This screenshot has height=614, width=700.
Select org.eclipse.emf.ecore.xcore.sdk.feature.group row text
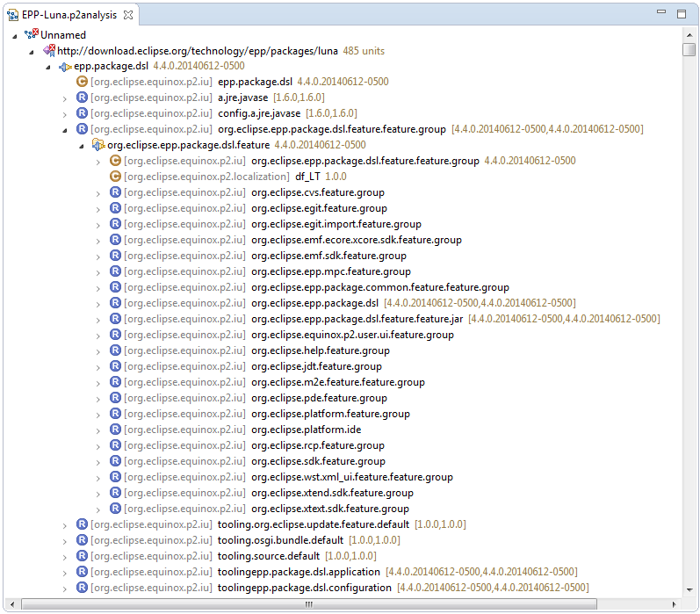click(x=357, y=240)
